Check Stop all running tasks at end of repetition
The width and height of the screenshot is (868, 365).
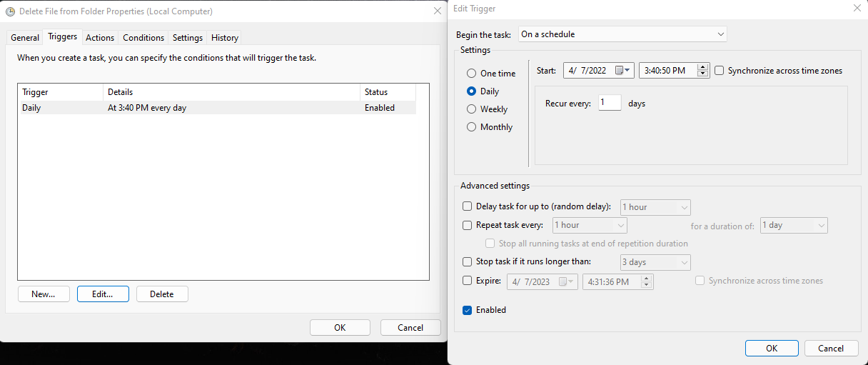(x=490, y=244)
